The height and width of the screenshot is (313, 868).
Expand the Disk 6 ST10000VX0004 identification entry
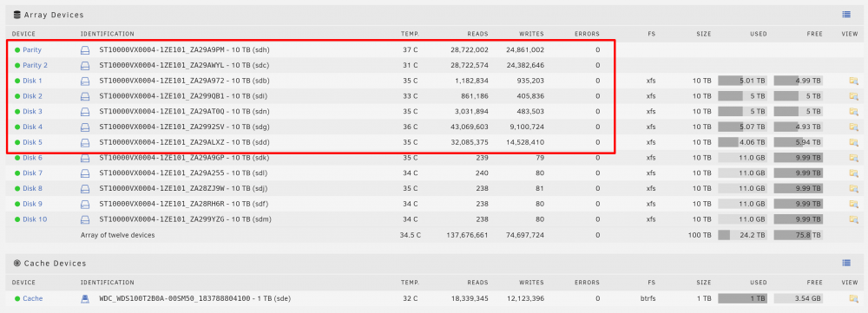click(185, 158)
